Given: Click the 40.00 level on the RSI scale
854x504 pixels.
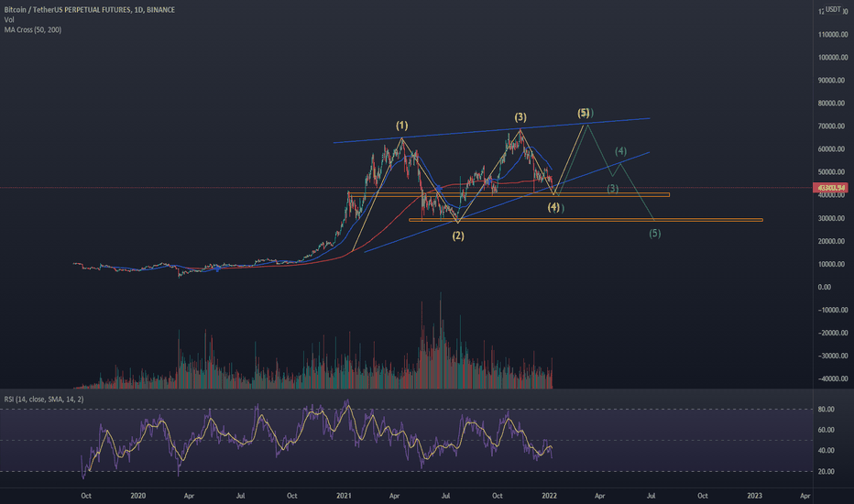Looking at the screenshot, I should point(827,451).
